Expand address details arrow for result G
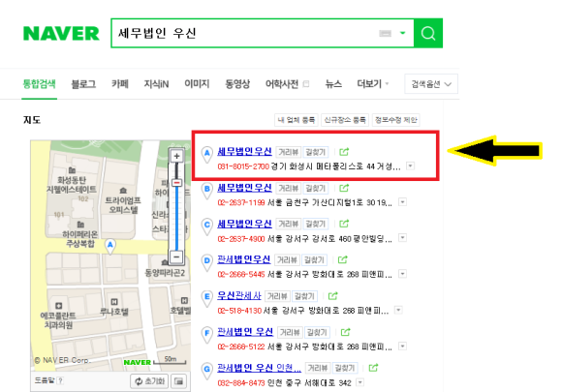 pos(359,382)
